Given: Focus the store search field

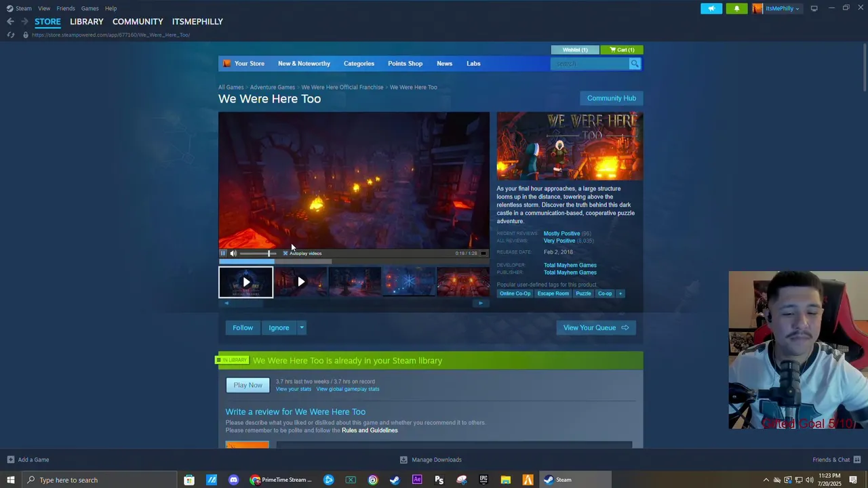Looking at the screenshot, I should tap(590, 64).
